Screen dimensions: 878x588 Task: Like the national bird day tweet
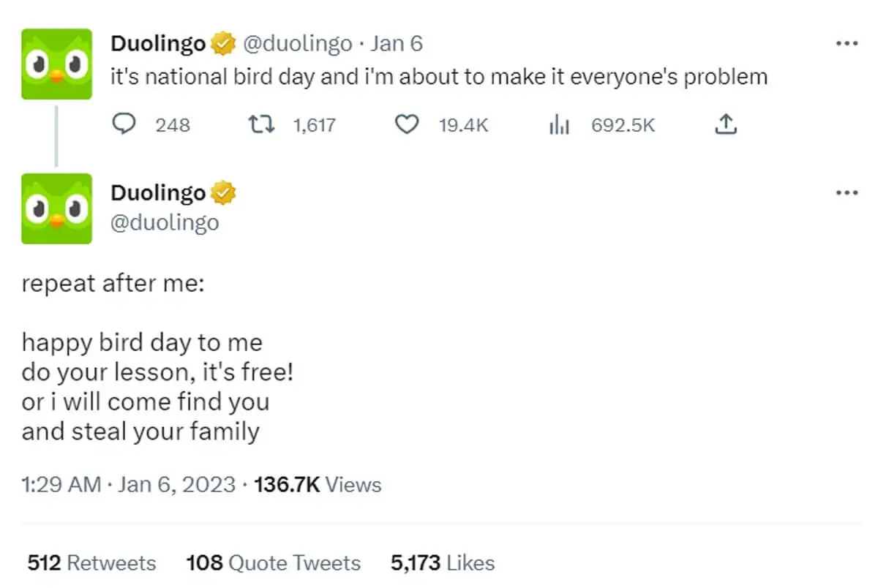406,125
